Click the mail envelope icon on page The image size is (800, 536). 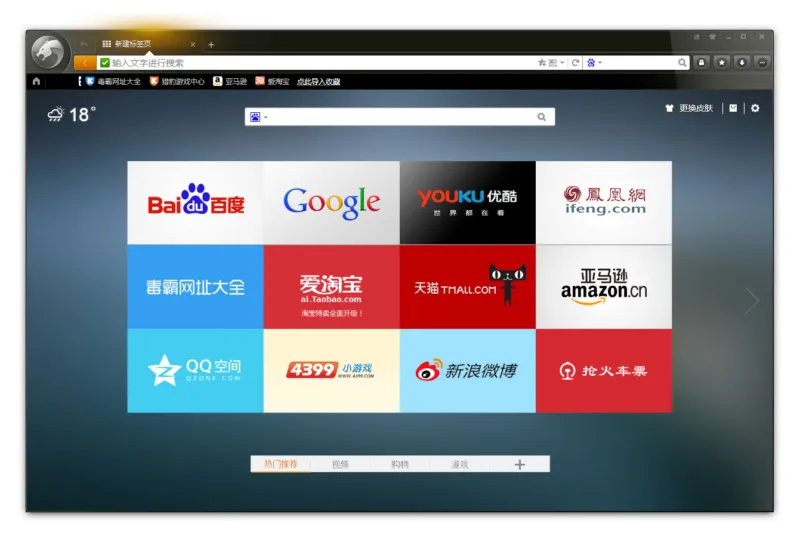tap(733, 108)
